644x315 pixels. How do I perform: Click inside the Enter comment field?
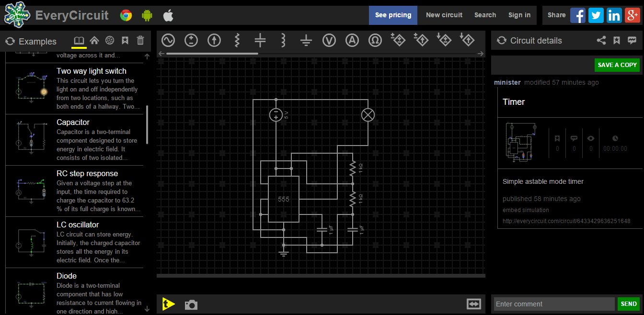coord(553,304)
